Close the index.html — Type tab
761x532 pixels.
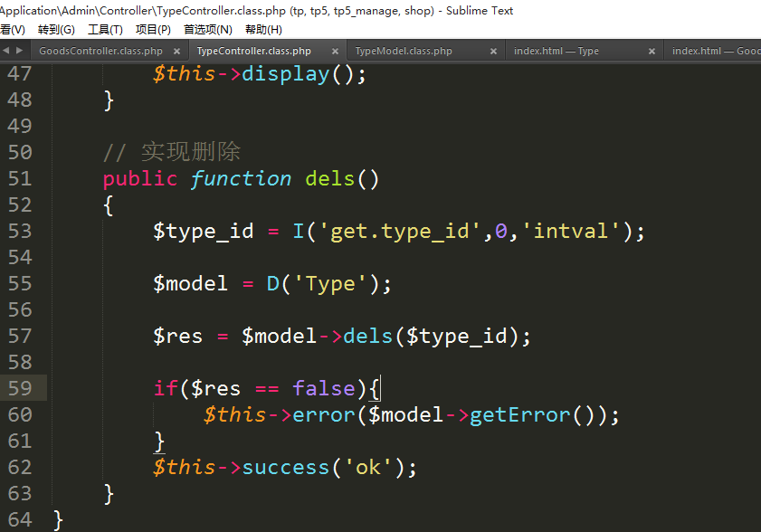(x=652, y=52)
